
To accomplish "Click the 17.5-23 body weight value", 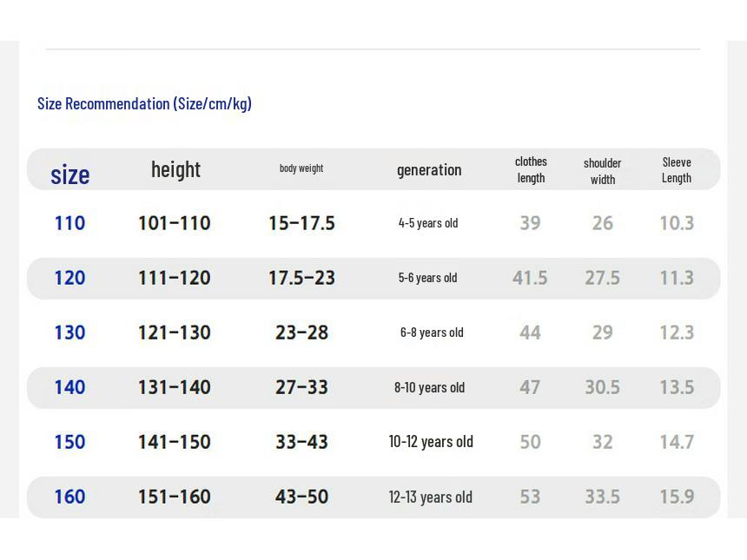I will [x=301, y=278].
